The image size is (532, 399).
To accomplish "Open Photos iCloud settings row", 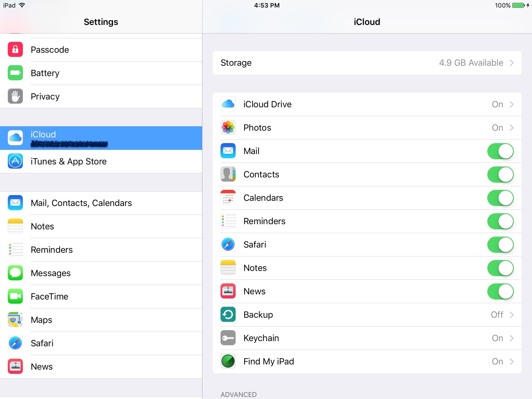I will pos(366,128).
